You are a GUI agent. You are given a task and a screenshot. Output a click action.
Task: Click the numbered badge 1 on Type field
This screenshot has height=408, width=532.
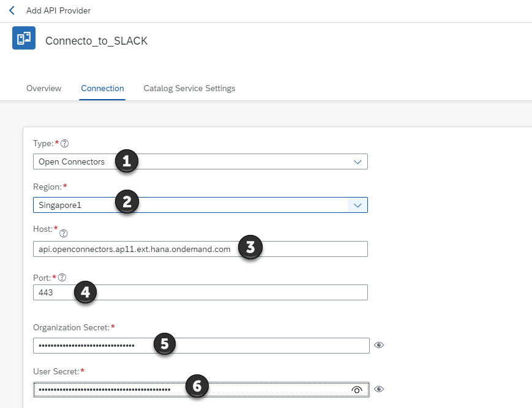(x=126, y=161)
